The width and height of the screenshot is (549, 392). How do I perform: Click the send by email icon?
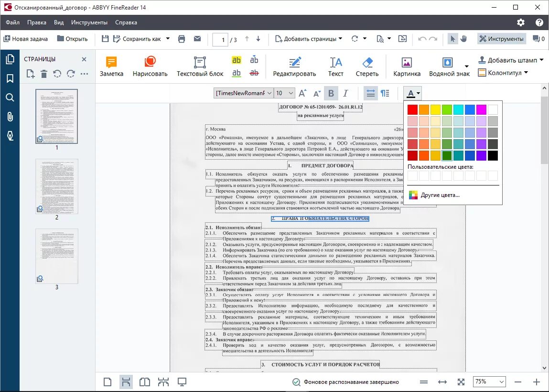point(197,39)
